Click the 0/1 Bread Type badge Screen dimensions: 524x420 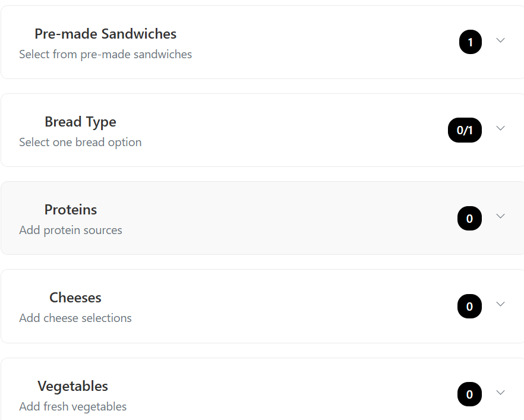[x=465, y=130]
